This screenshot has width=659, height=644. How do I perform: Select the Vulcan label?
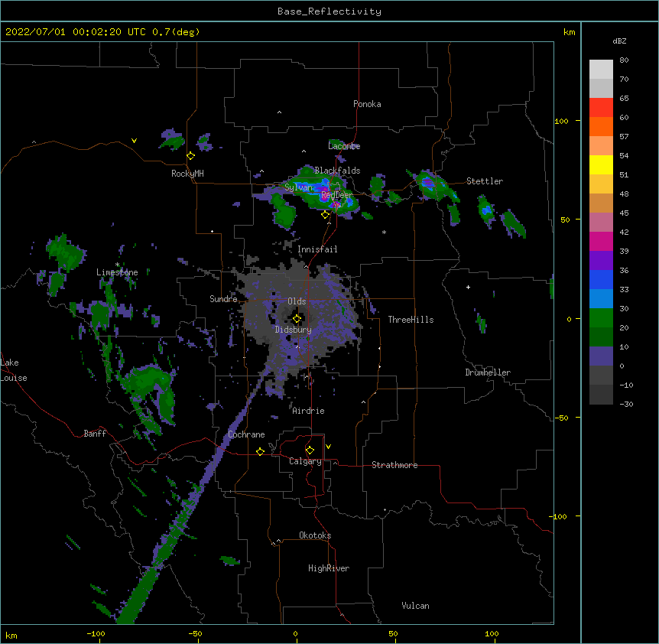(415, 606)
